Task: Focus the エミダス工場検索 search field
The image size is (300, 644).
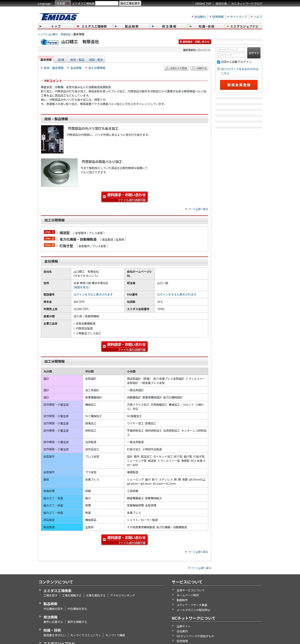Action: (107, 3)
